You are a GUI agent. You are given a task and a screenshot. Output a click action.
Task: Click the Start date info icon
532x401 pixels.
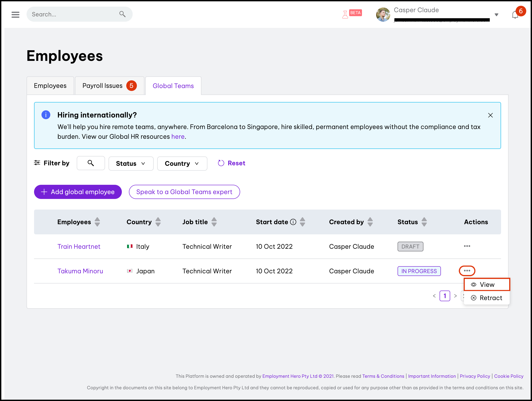coord(293,222)
